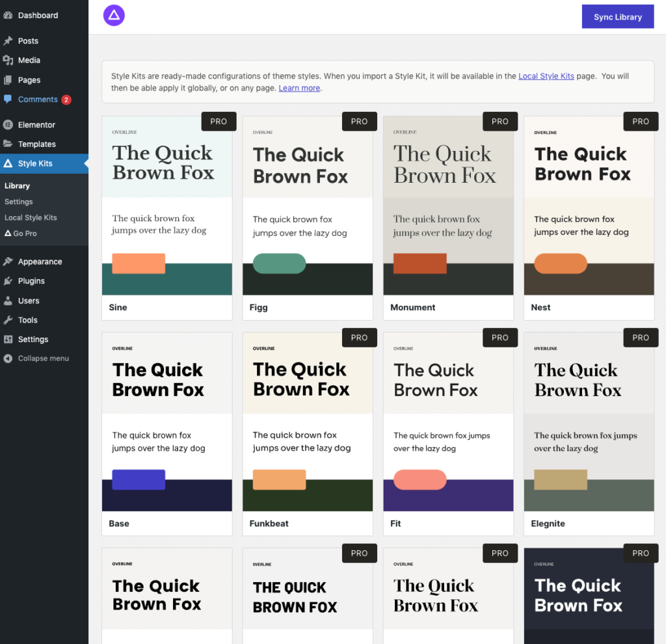Click the PRO badge on Fit
666x644 pixels.
[x=500, y=338]
